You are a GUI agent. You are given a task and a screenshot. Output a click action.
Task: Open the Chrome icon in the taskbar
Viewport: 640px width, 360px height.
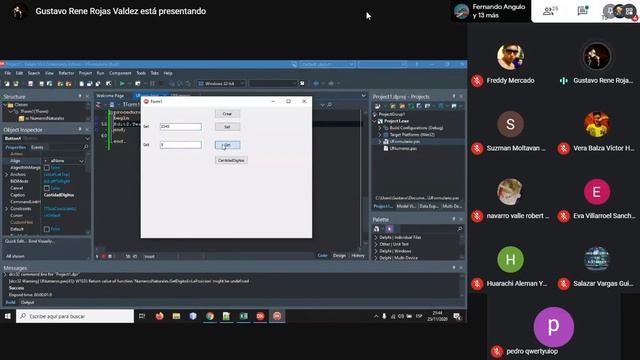point(210,316)
